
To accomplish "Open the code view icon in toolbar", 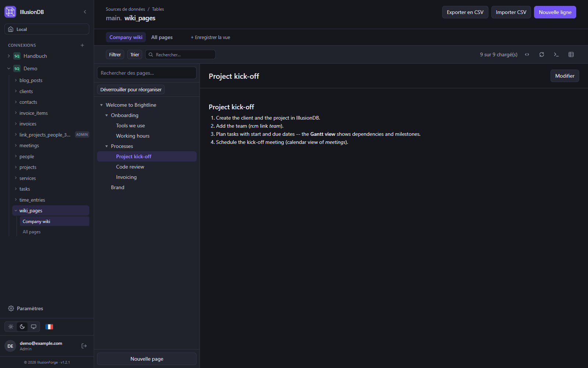I will pyautogui.click(x=527, y=54).
